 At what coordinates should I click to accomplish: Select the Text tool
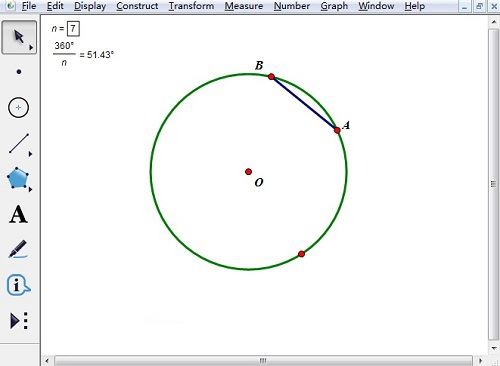[x=18, y=214]
